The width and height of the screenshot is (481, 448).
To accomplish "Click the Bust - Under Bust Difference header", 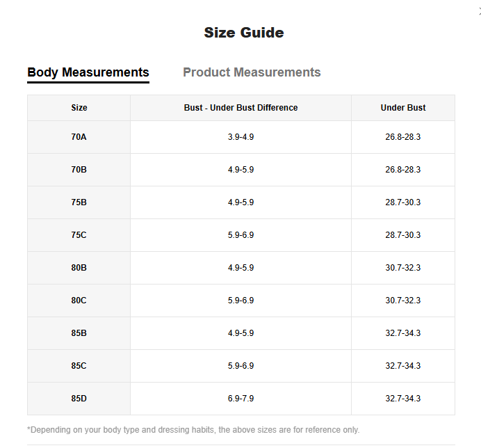I will (241, 108).
